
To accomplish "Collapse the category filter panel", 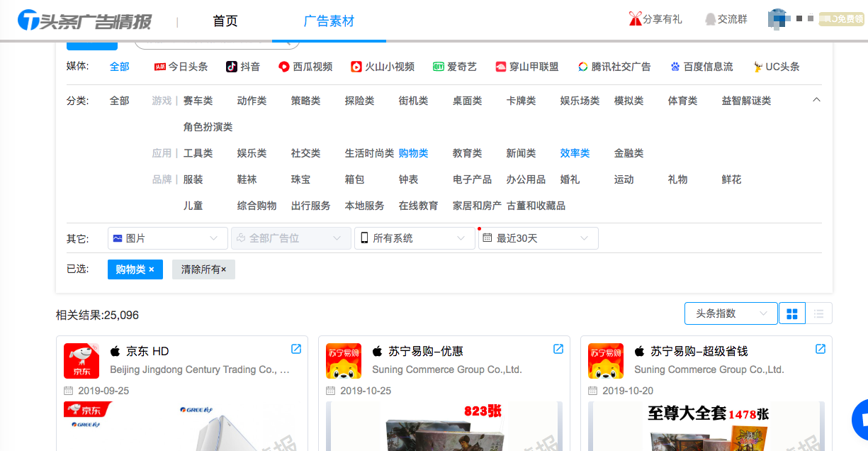I will [x=816, y=100].
